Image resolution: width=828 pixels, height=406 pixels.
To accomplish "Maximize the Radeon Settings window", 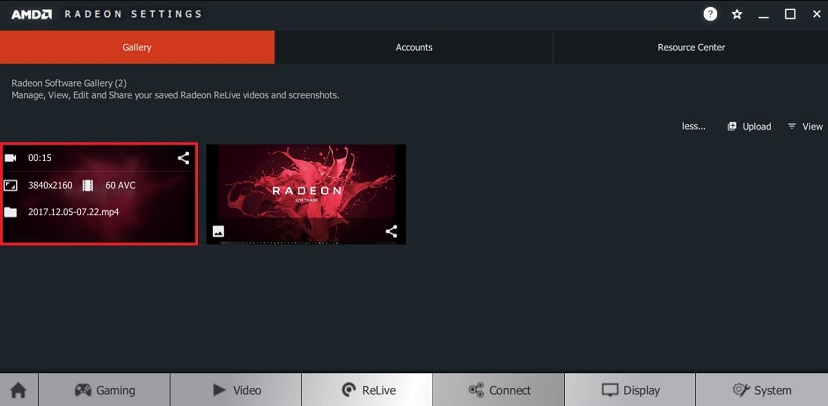I will (x=790, y=14).
